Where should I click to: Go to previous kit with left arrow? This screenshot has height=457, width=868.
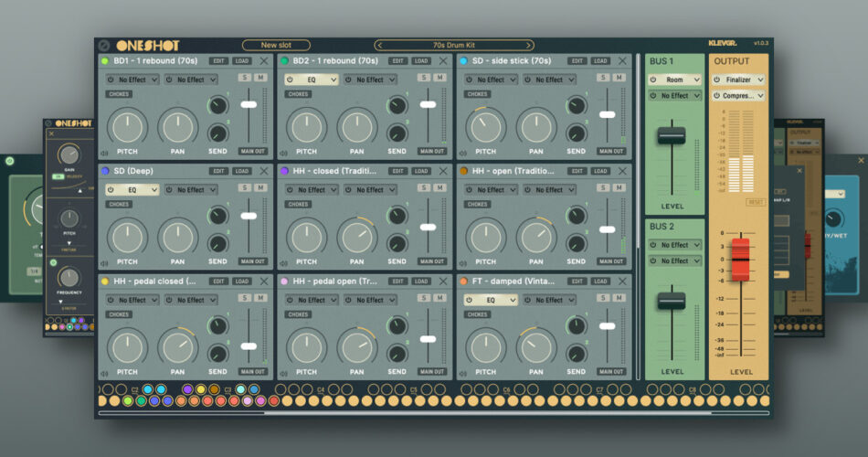click(x=380, y=45)
